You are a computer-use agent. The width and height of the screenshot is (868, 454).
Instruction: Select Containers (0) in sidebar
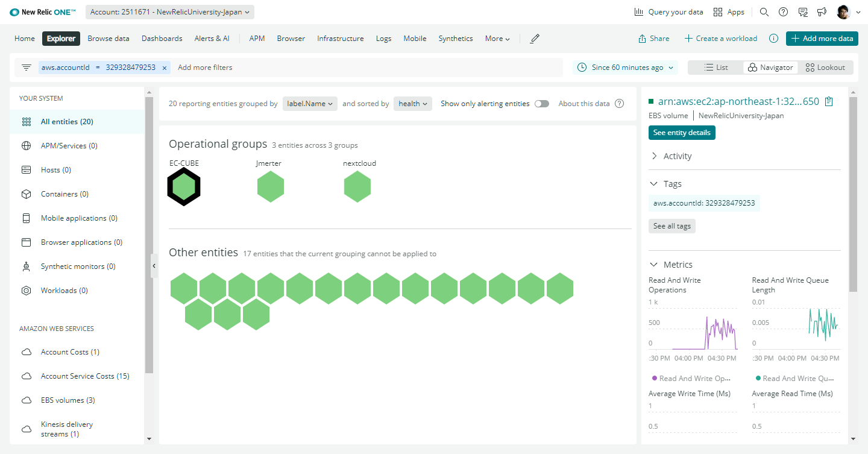point(77,194)
